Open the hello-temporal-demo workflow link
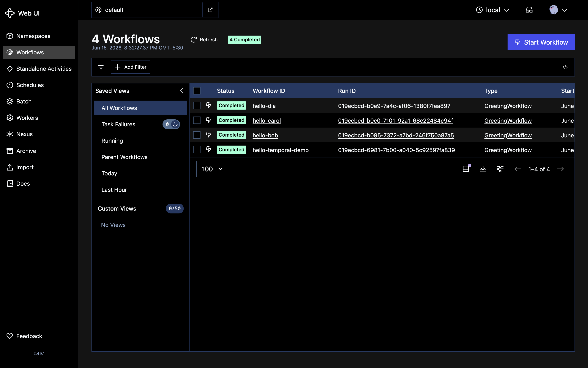 tap(281, 150)
